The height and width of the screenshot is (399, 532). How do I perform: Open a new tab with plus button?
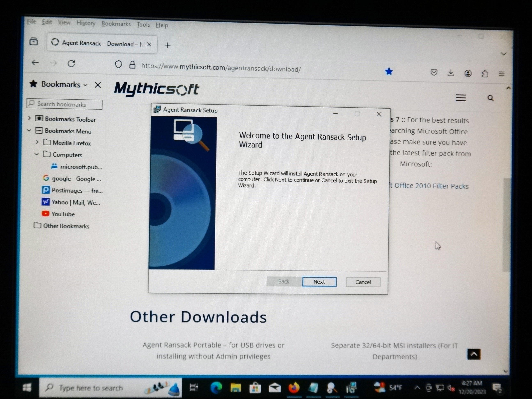point(168,45)
